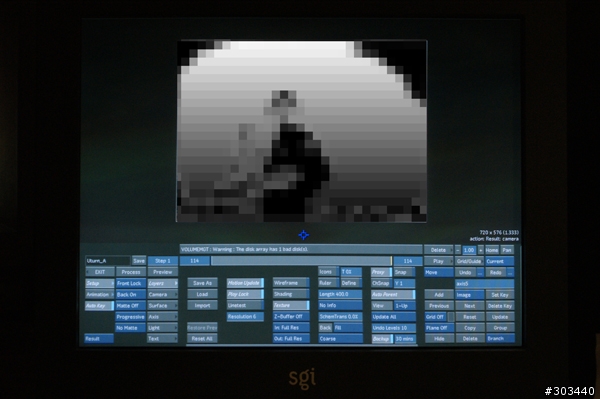This screenshot has width=600, height=399.
Task: Open the Coarse quality dropdown
Action: (340, 339)
